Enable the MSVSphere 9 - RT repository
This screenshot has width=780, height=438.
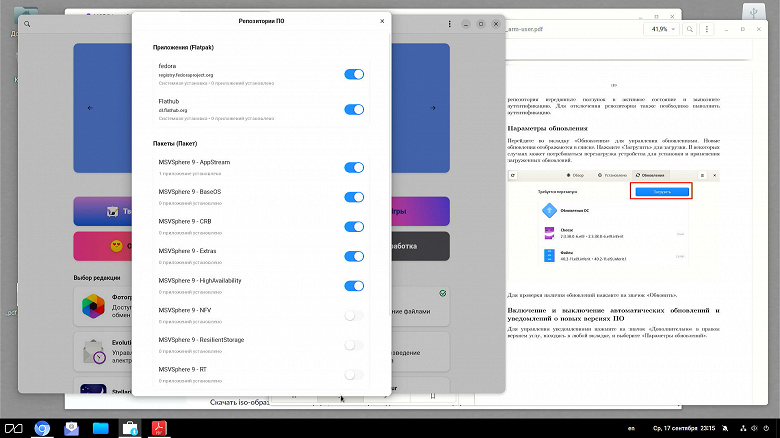tap(354, 375)
